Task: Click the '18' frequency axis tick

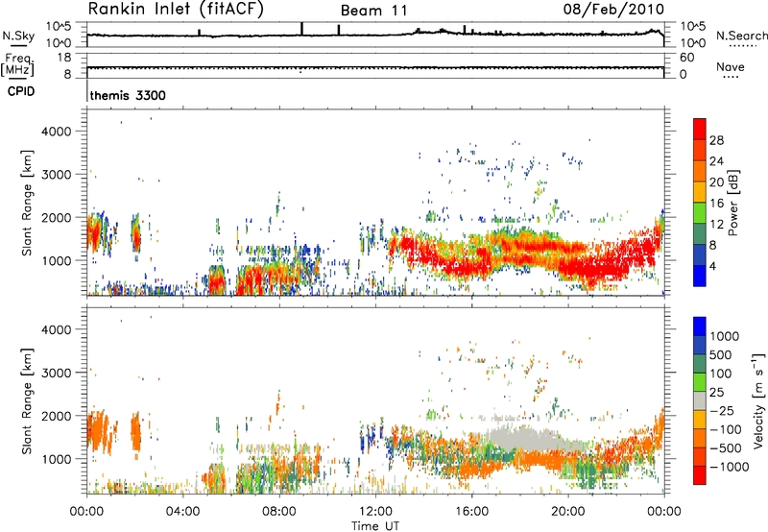Action: (x=65, y=58)
